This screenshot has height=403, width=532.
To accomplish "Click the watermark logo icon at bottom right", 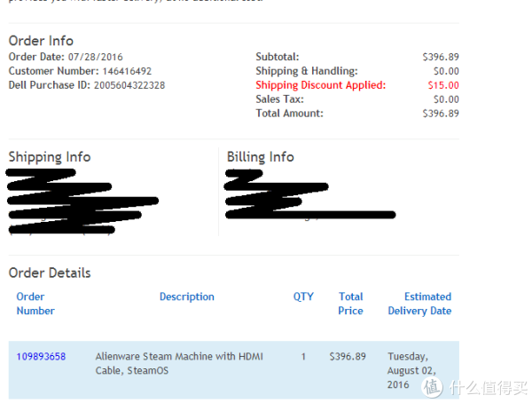I will tap(433, 387).
